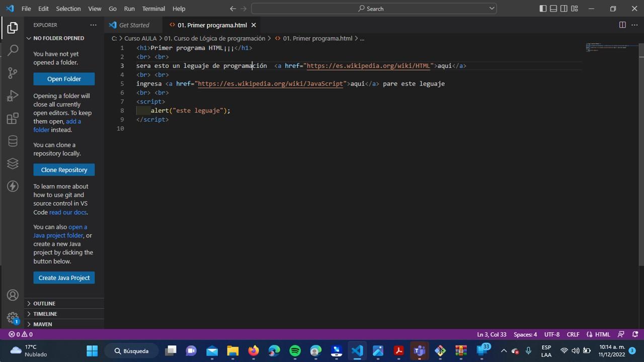Open the File menu

point(26,9)
